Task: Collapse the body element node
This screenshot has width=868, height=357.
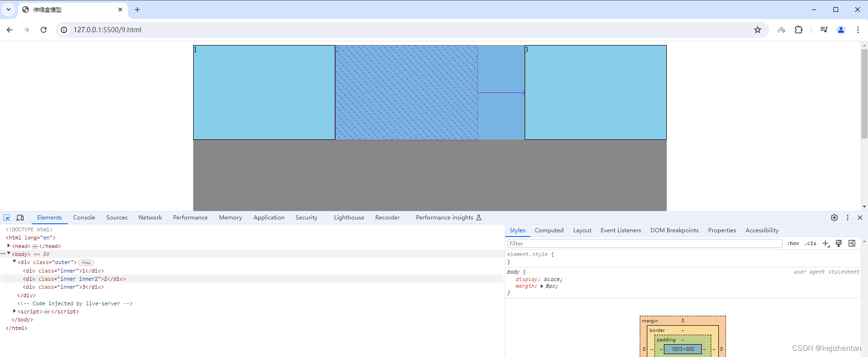Action: pyautogui.click(x=9, y=254)
